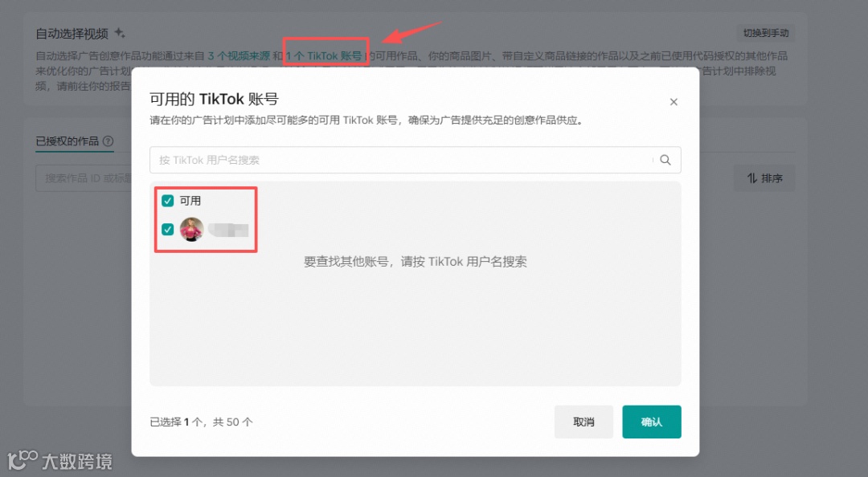This screenshot has height=477, width=868.
Task: Click the sparkle icon next to 自动选择视频
Action: point(120,33)
